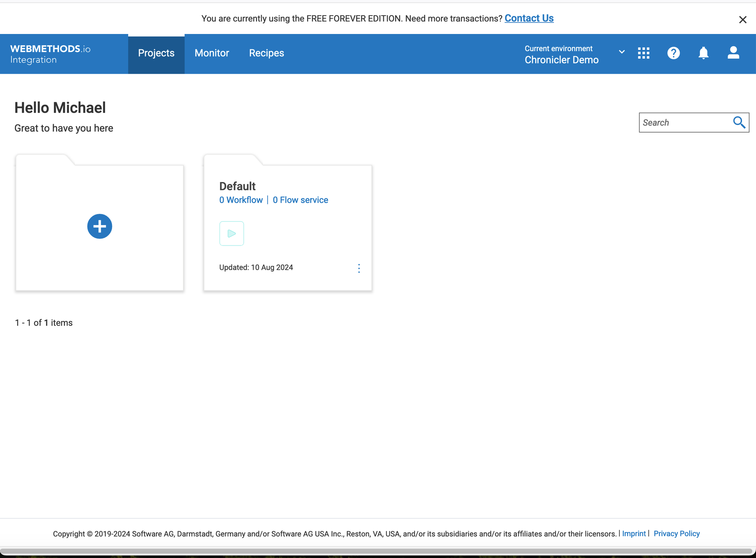Click the plus icon to create project

pos(99,226)
